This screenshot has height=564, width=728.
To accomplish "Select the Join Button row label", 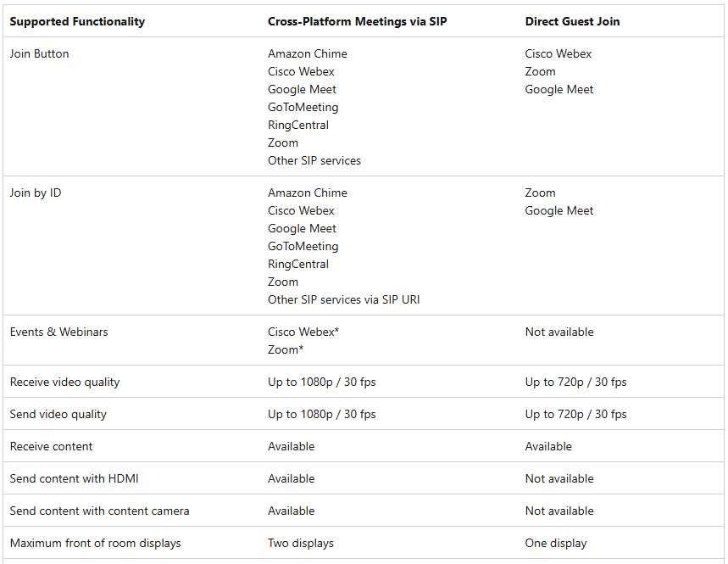I will click(40, 53).
